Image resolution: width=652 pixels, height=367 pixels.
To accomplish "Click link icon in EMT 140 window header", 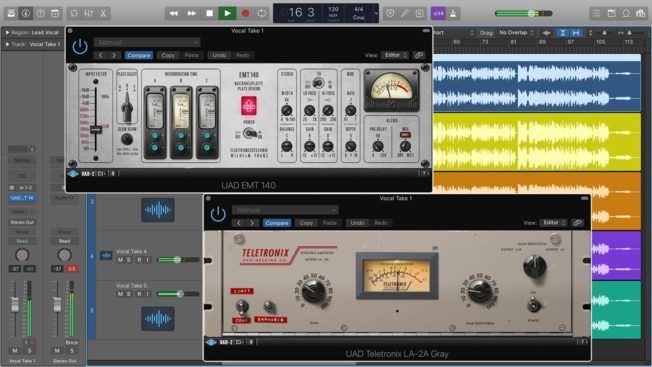I will 419,55.
